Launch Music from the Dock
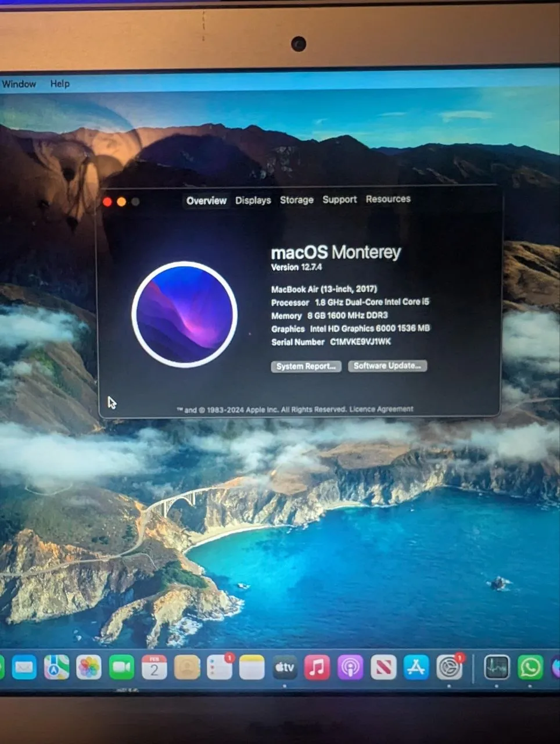560x744 pixels. pos(317,668)
